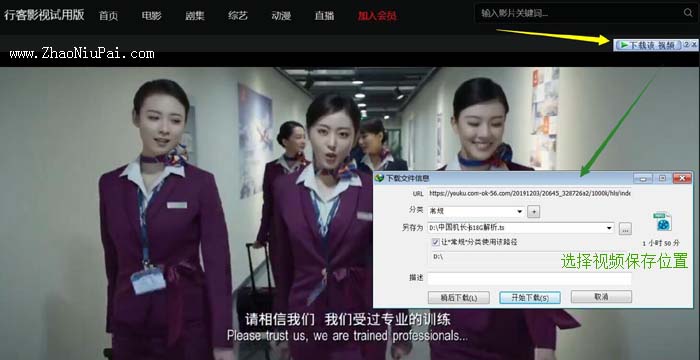Click the 描述 description input field

(529, 279)
